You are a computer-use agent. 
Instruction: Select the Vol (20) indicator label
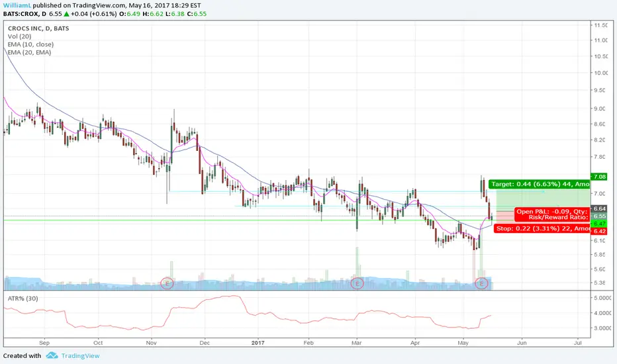tap(20, 36)
